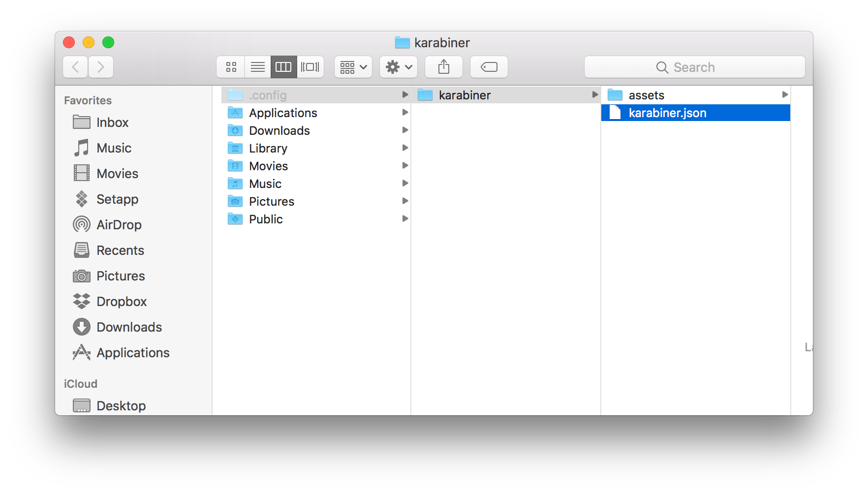Image resolution: width=868 pixels, height=494 pixels.
Task: Switch to cover flow view
Action: click(x=310, y=67)
